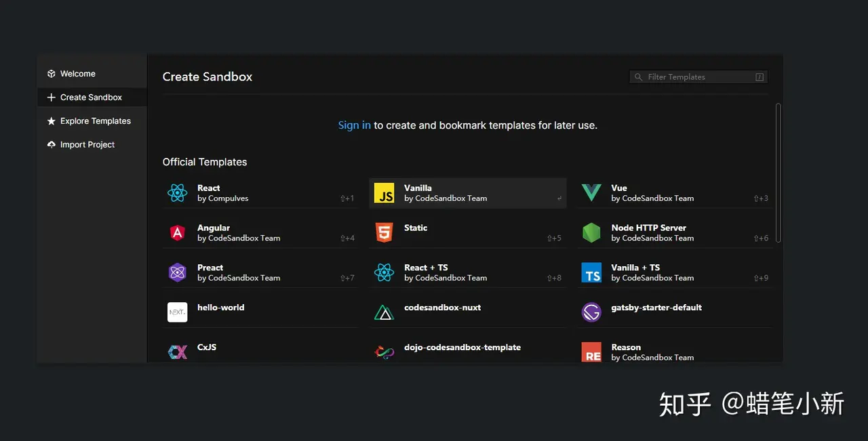This screenshot has height=441, width=868.
Task: Click the gatsby-starter-default Gatsby icon
Action: click(x=591, y=312)
